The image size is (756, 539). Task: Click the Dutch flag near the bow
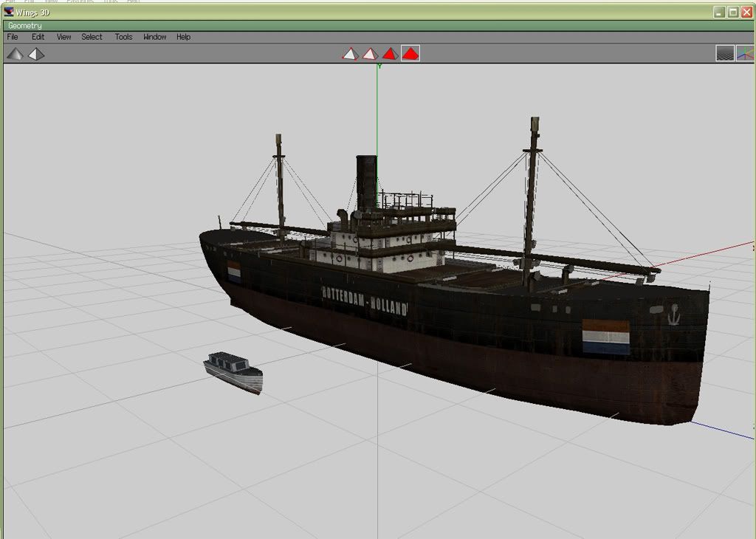[x=605, y=337]
